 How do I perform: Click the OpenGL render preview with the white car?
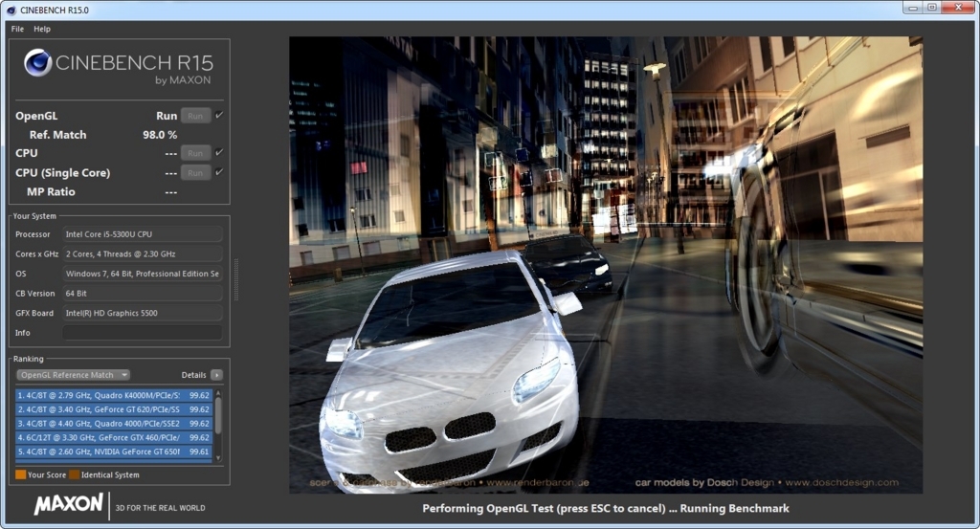(x=606, y=265)
